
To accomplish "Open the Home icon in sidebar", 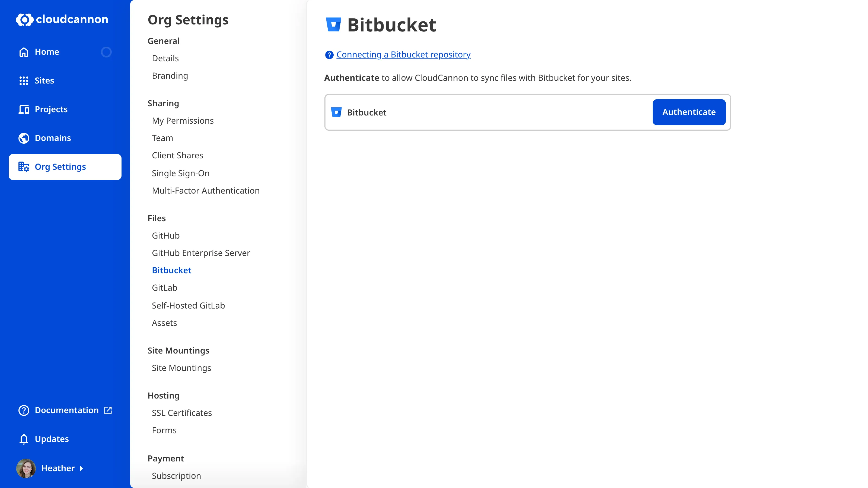I will 24,52.
